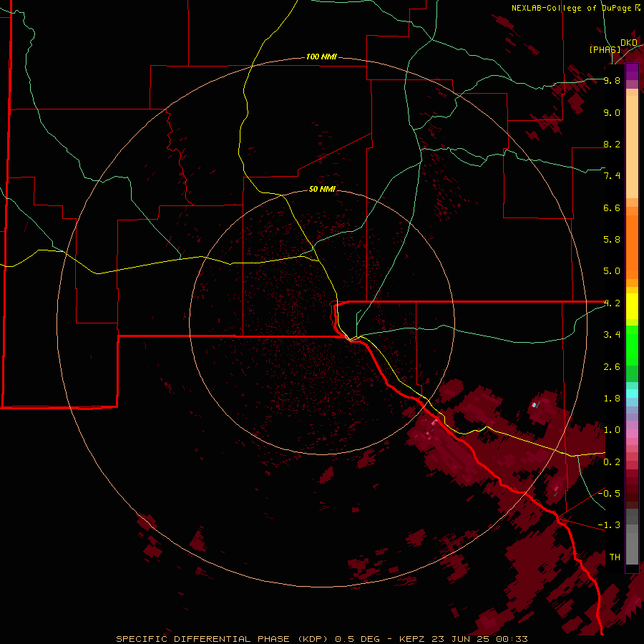The height and width of the screenshot is (644, 644).
Task: Pick the bright green band on the color bar
Action: (632, 346)
